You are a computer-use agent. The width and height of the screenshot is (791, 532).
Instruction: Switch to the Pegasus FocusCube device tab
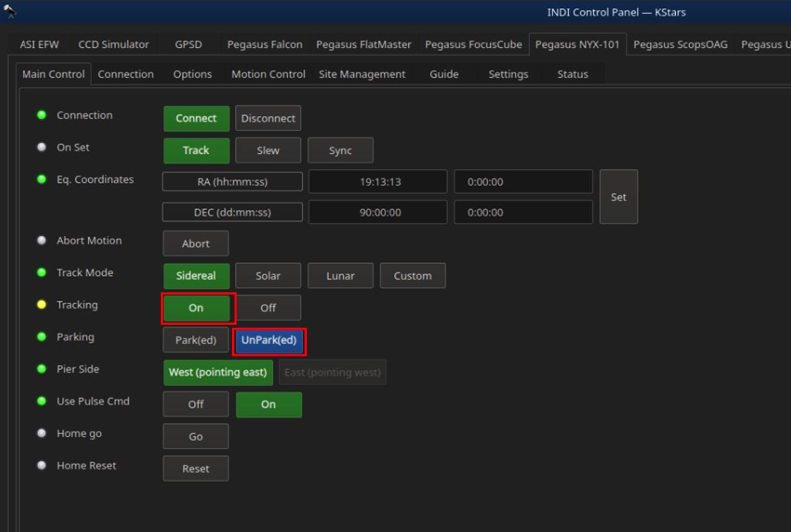pyautogui.click(x=473, y=44)
